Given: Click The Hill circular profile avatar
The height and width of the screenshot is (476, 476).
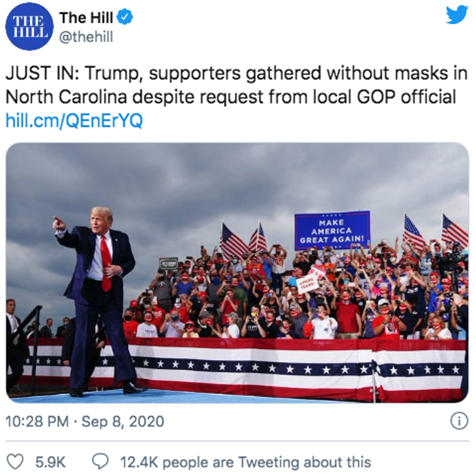Looking at the screenshot, I should (x=29, y=26).
